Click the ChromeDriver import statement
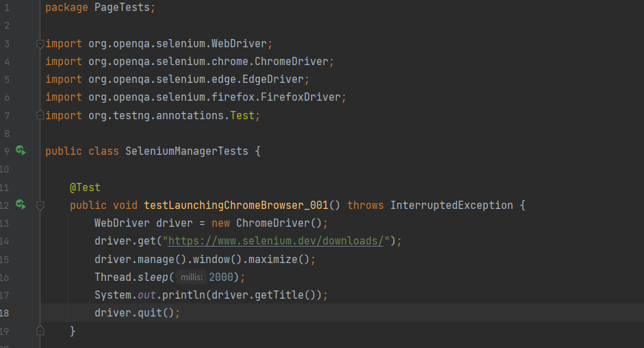This screenshot has height=348, width=644. 190,62
